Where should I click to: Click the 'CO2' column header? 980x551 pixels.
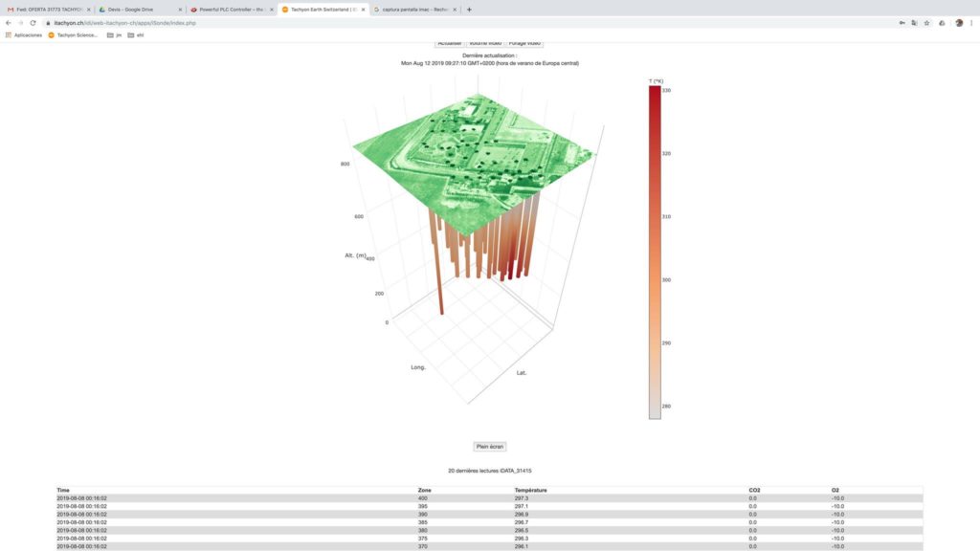754,491
